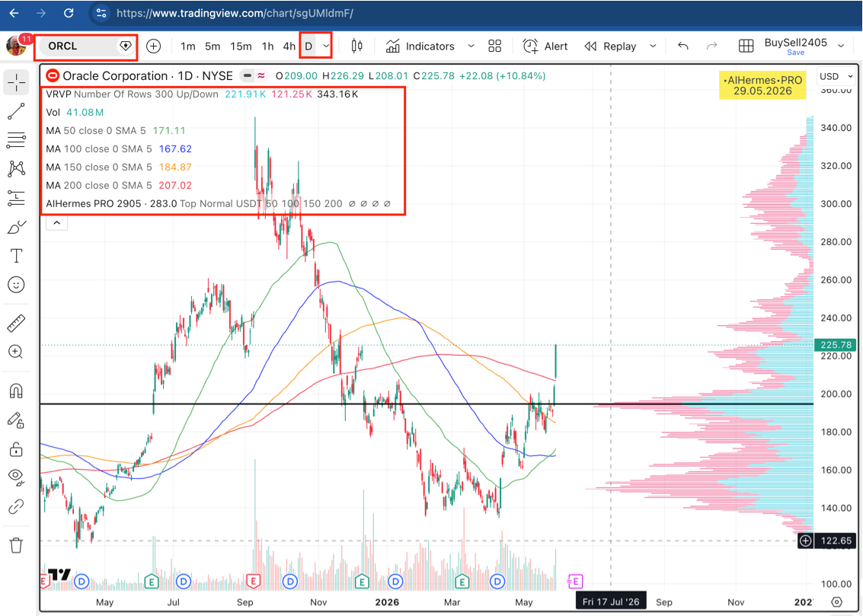Click the 225.78 current price label
Viewport: 863px width, 616px height.
836,345
